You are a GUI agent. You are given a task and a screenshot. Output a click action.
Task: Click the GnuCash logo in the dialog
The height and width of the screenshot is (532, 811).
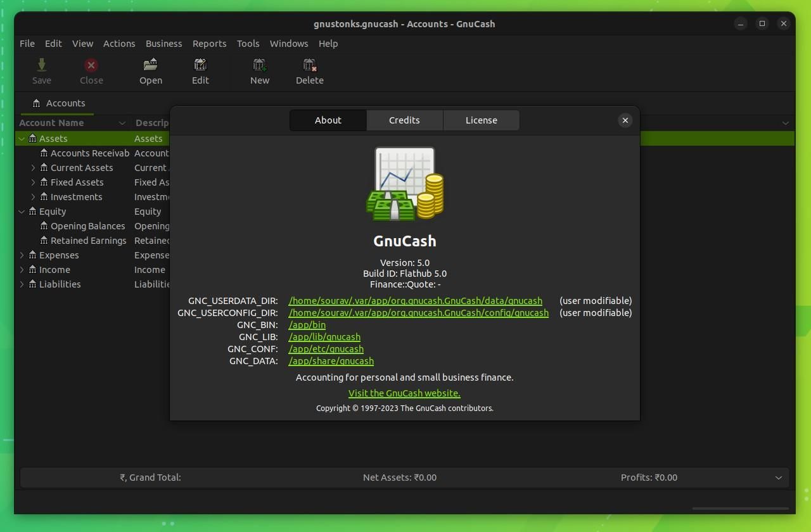click(x=404, y=184)
